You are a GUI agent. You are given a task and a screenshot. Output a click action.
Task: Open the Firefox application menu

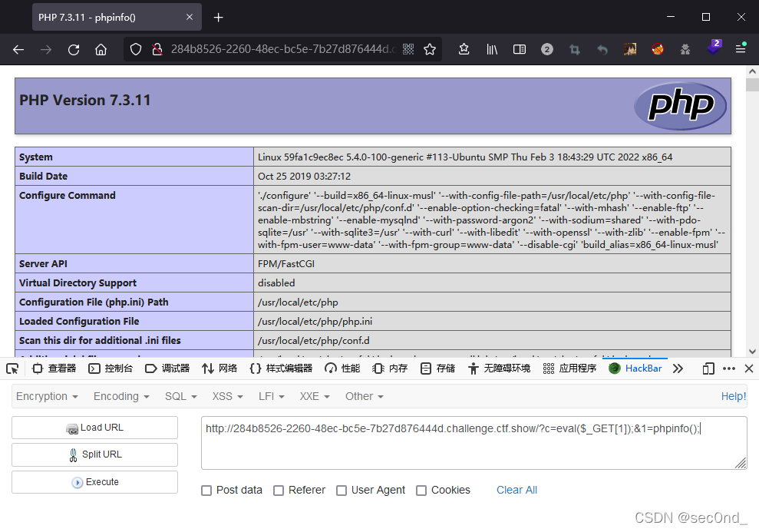click(x=741, y=48)
